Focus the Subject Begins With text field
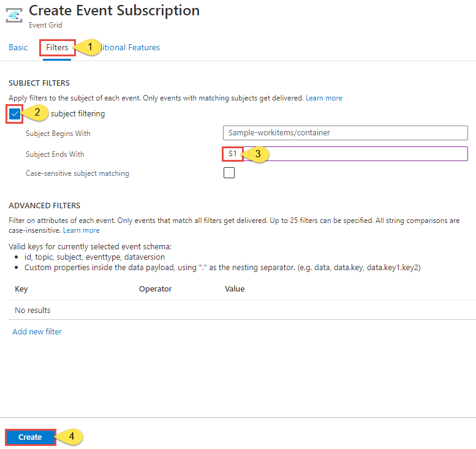Screen dimensions: 476x449 (x=346, y=133)
